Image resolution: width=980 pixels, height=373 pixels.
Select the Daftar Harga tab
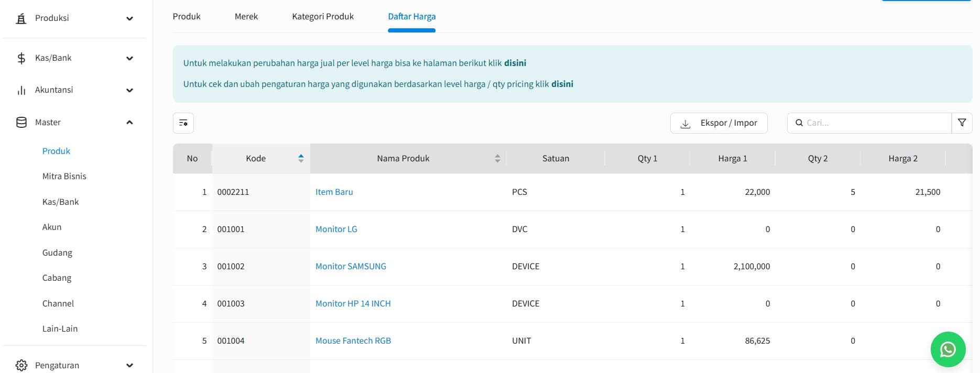point(412,17)
